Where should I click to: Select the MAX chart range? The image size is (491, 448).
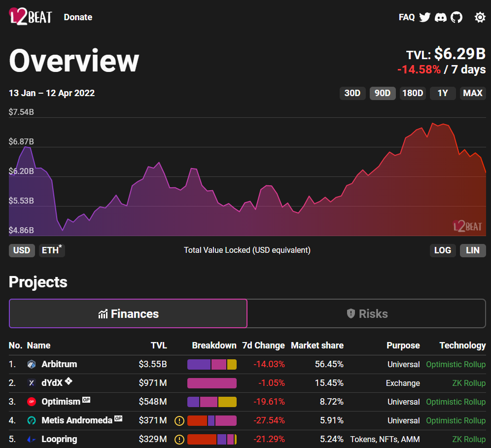pos(473,93)
